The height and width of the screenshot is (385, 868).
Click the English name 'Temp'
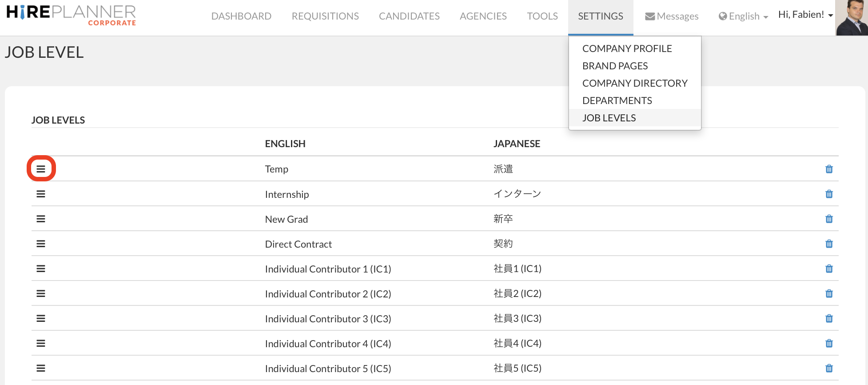coord(276,169)
